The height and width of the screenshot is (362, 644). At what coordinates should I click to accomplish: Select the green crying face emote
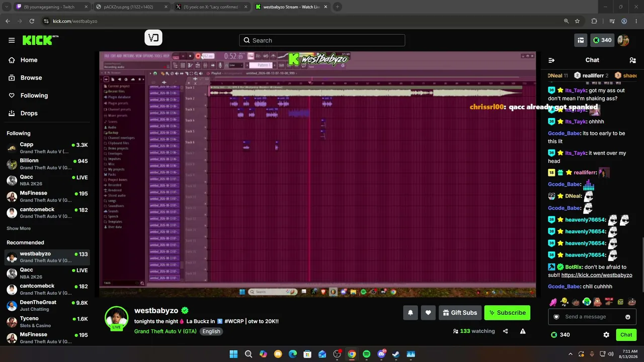pyautogui.click(x=587, y=302)
